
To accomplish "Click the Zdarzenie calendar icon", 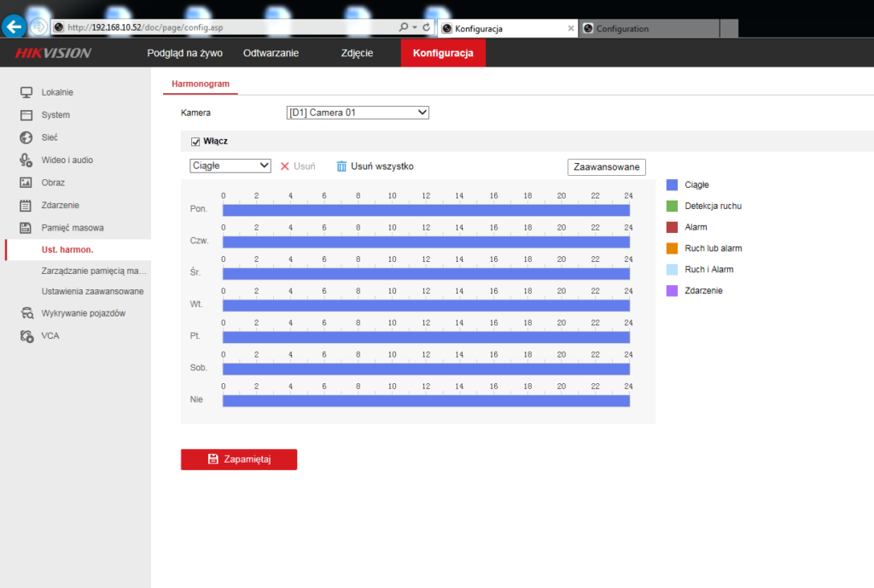I will coord(26,206).
